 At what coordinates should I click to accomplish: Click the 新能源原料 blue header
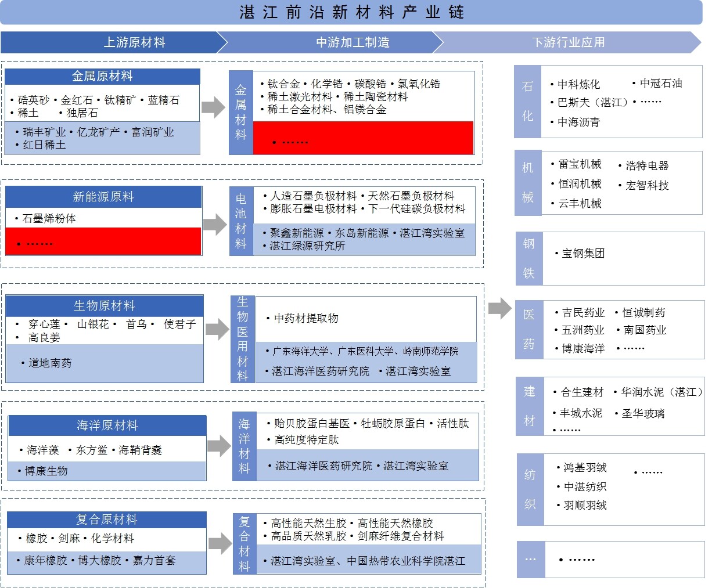pyautogui.click(x=103, y=197)
